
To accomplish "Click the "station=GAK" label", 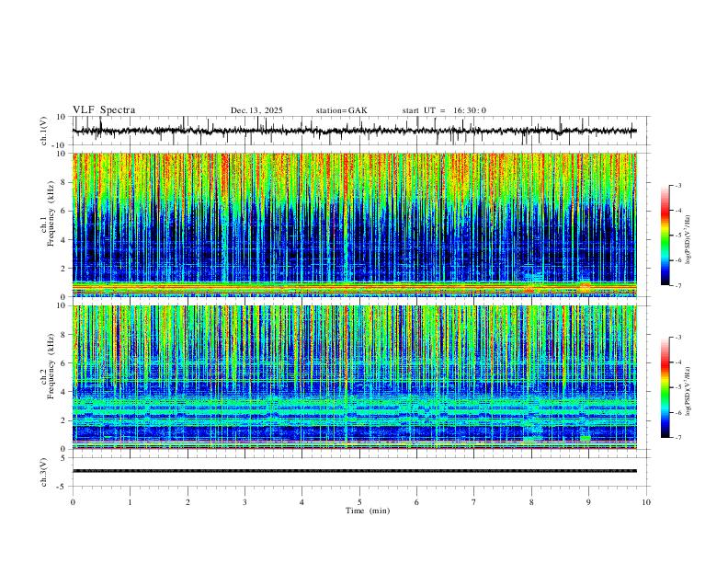I will click(341, 110).
